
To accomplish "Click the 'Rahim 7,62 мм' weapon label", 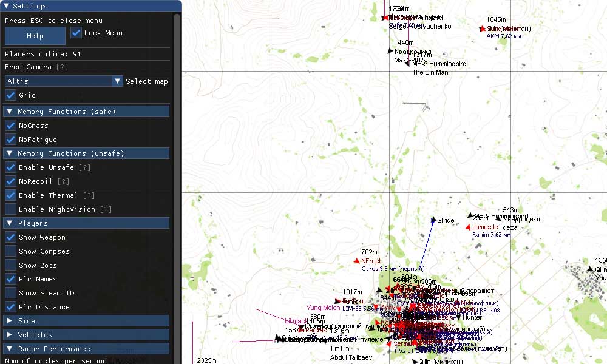I will click(491, 235).
